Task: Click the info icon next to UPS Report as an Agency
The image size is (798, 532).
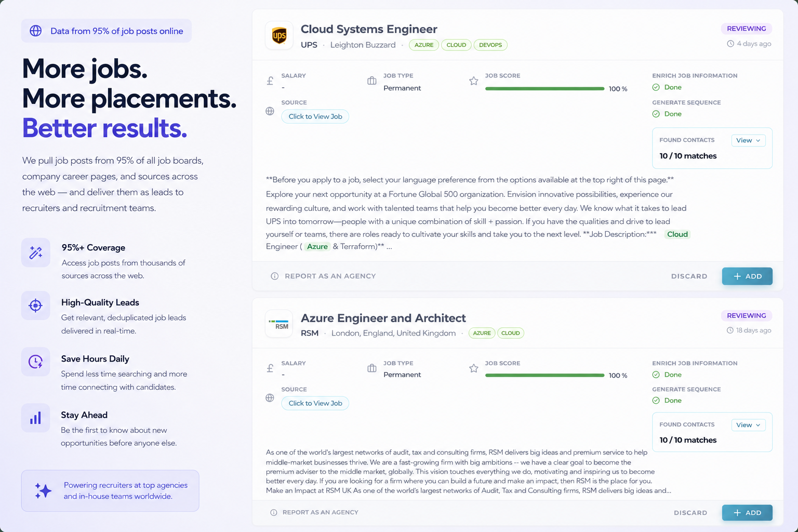Action: pyautogui.click(x=275, y=276)
